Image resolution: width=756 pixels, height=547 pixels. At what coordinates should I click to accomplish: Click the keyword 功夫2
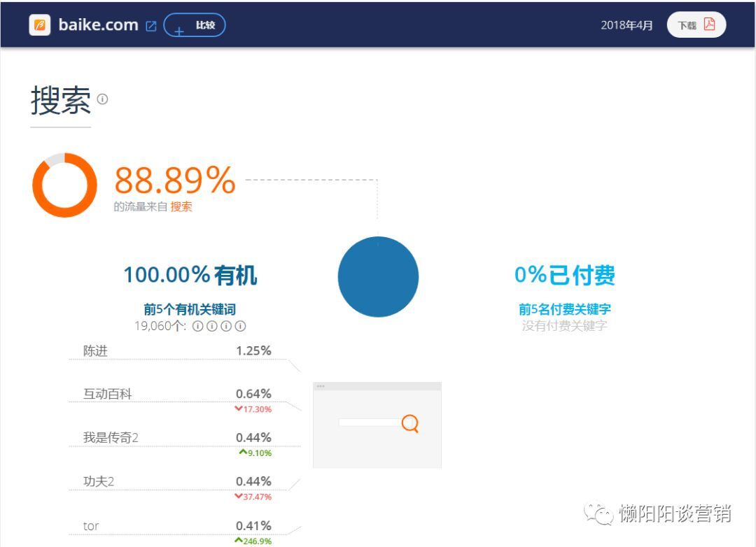point(99,481)
